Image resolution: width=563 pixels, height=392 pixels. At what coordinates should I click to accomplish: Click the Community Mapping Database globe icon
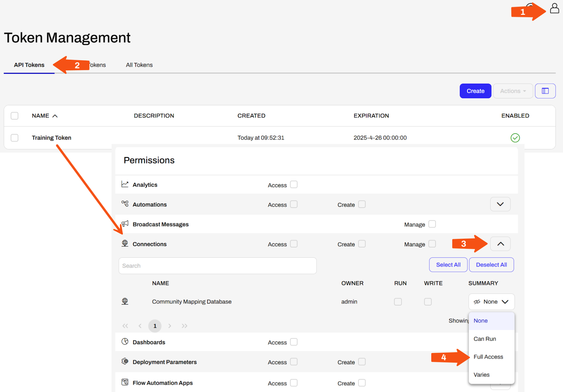pyautogui.click(x=125, y=301)
